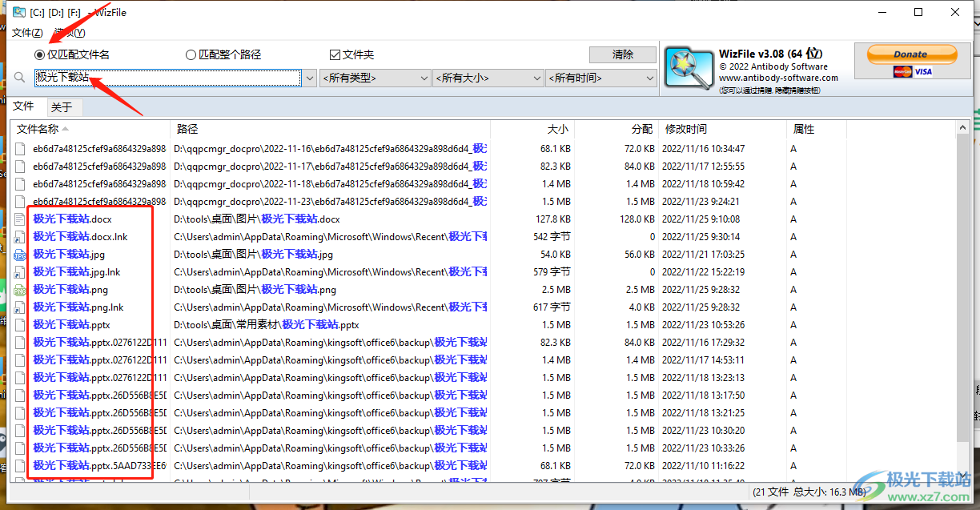Click the modified time 2022/11/25 9:10:08
This screenshot has width=980, height=510.
pos(701,219)
